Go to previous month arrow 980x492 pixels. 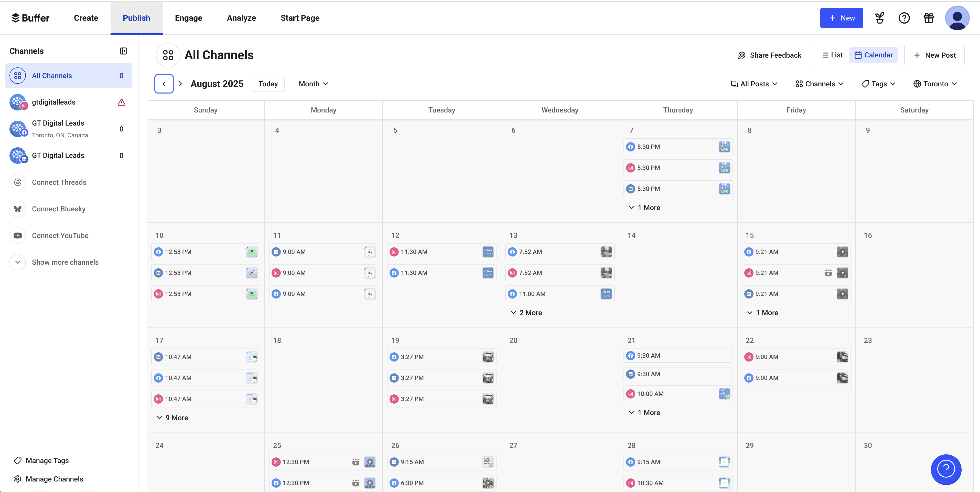(164, 84)
